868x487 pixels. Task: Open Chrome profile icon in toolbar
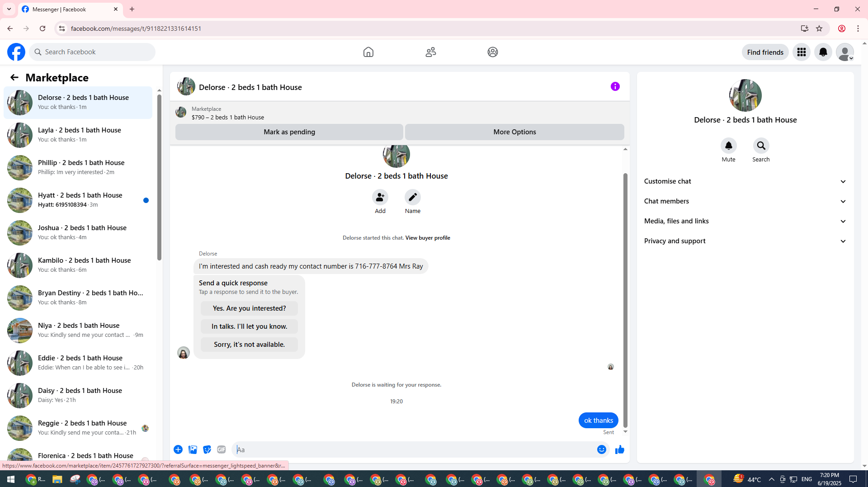[842, 28]
